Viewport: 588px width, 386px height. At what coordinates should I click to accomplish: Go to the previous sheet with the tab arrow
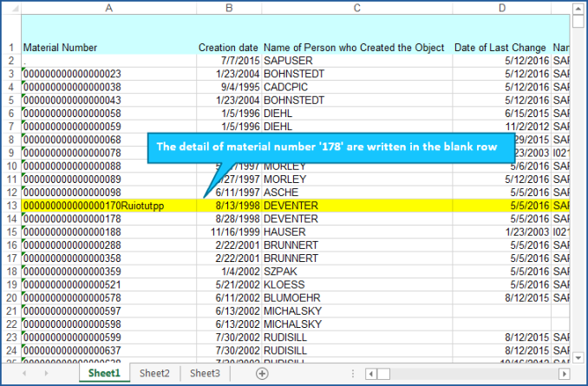click(x=24, y=373)
